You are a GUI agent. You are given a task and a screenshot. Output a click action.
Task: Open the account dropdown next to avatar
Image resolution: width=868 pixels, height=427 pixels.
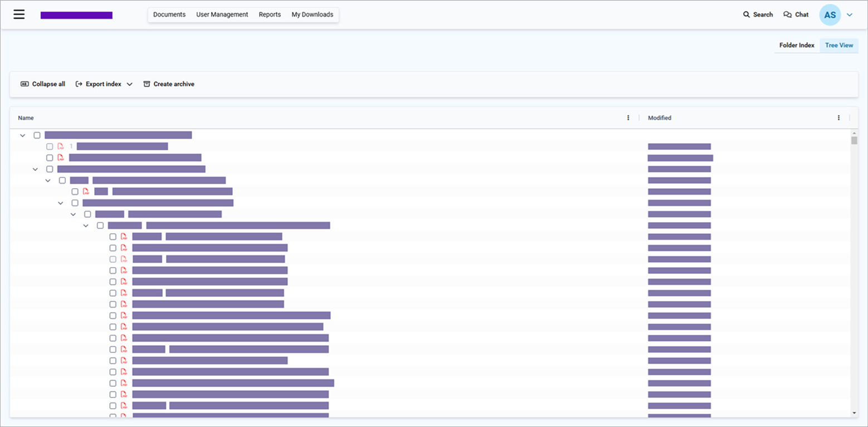pyautogui.click(x=850, y=15)
